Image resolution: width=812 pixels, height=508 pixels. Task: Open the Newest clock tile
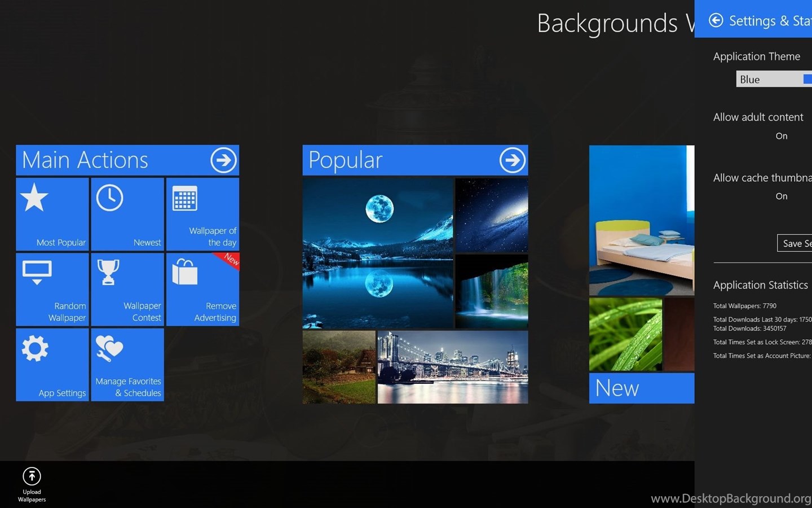[x=127, y=214]
